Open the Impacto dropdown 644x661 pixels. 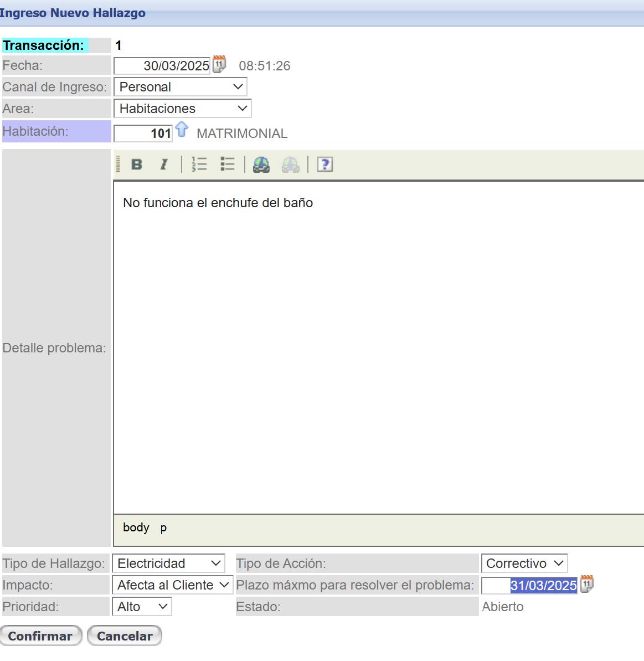pyautogui.click(x=172, y=585)
